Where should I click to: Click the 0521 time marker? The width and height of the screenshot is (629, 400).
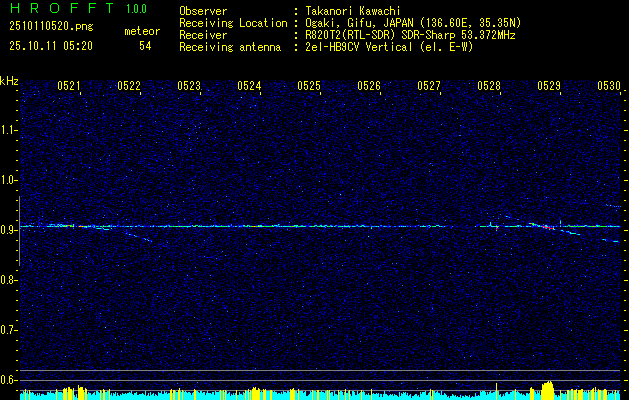click(69, 85)
